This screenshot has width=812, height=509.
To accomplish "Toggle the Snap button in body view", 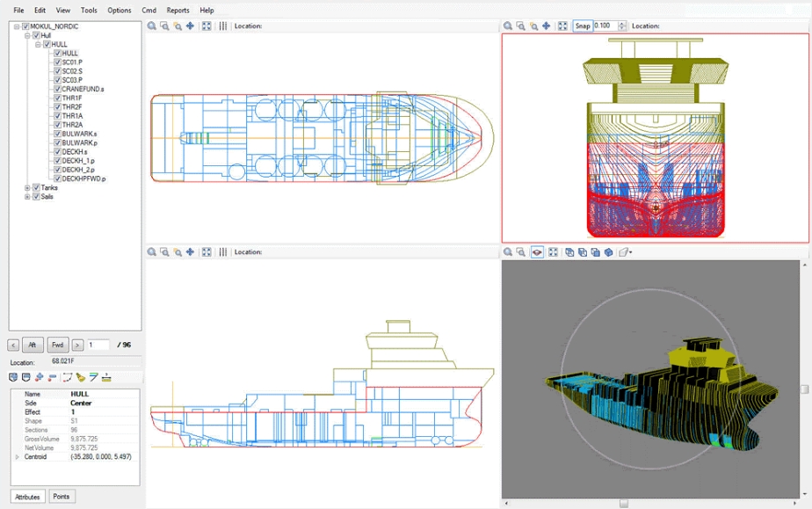I will [x=583, y=26].
